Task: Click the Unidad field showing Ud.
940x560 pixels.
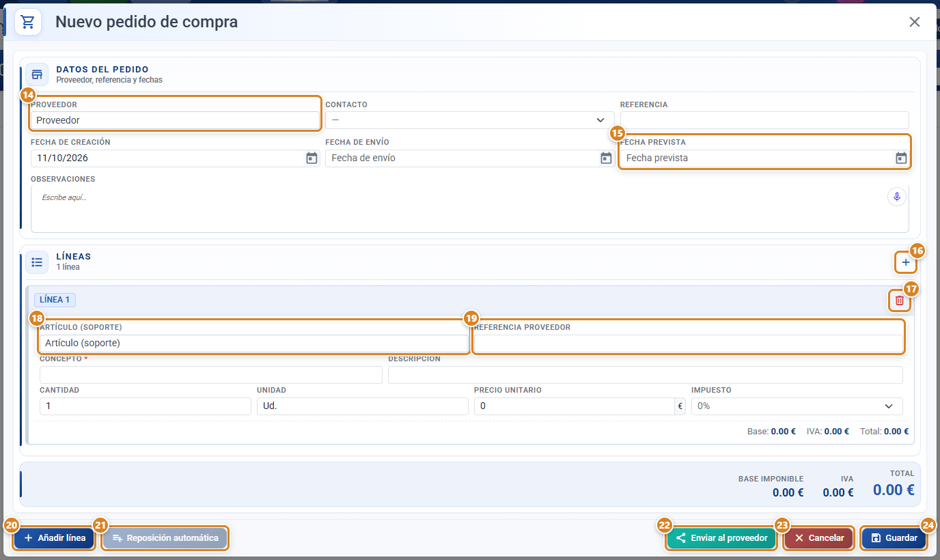Action: [x=363, y=406]
